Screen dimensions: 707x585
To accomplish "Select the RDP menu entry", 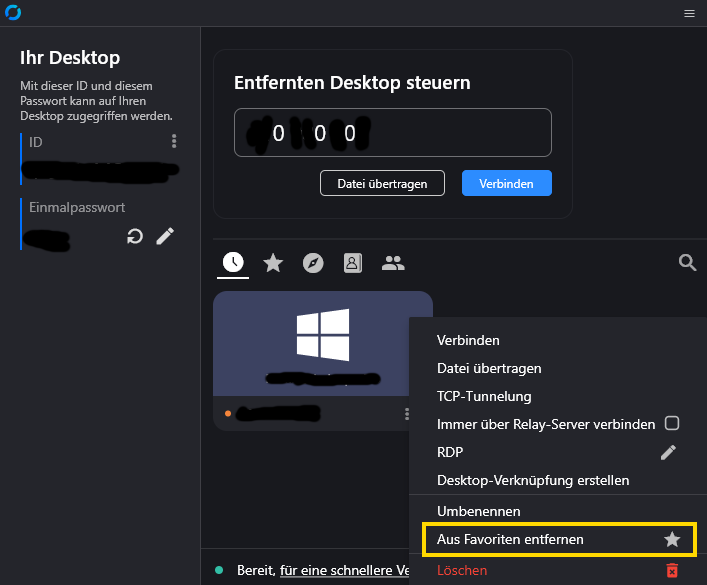I will pos(450,452).
